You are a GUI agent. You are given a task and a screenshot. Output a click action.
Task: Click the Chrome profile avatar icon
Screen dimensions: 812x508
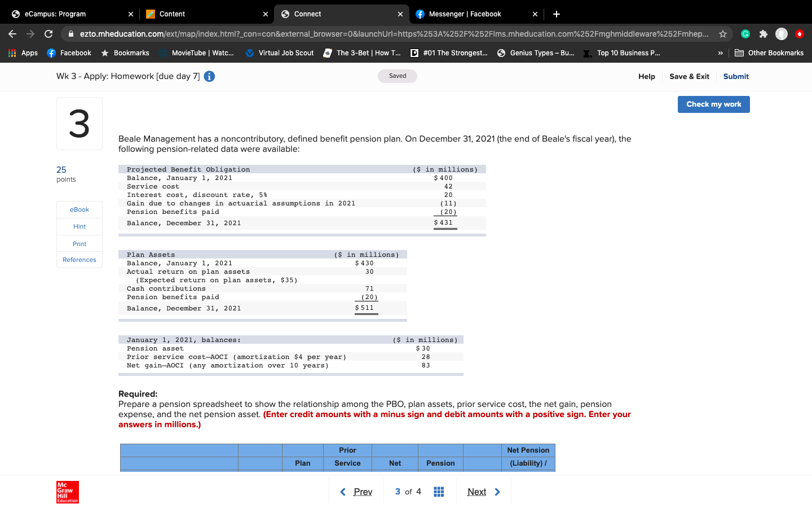click(782, 34)
